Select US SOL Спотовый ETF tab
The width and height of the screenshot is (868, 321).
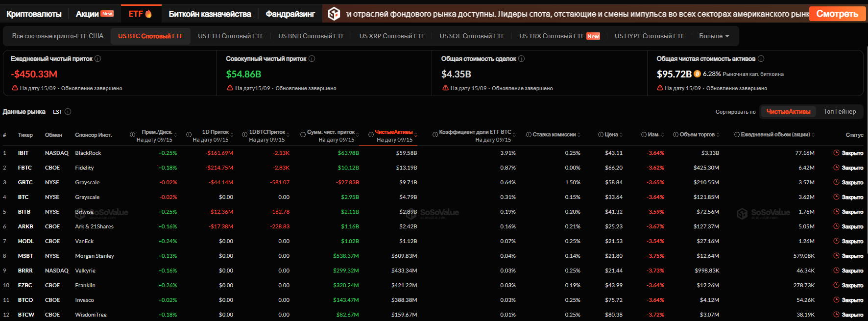point(472,36)
